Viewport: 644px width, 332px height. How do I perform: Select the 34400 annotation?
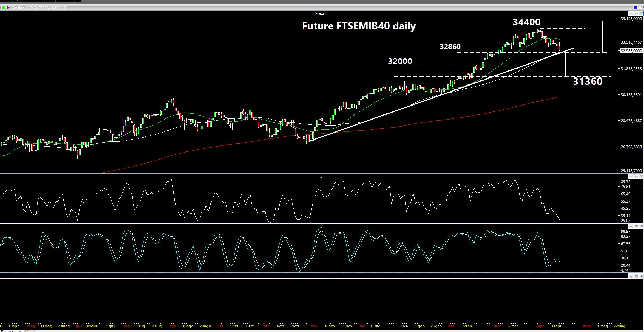click(x=526, y=22)
